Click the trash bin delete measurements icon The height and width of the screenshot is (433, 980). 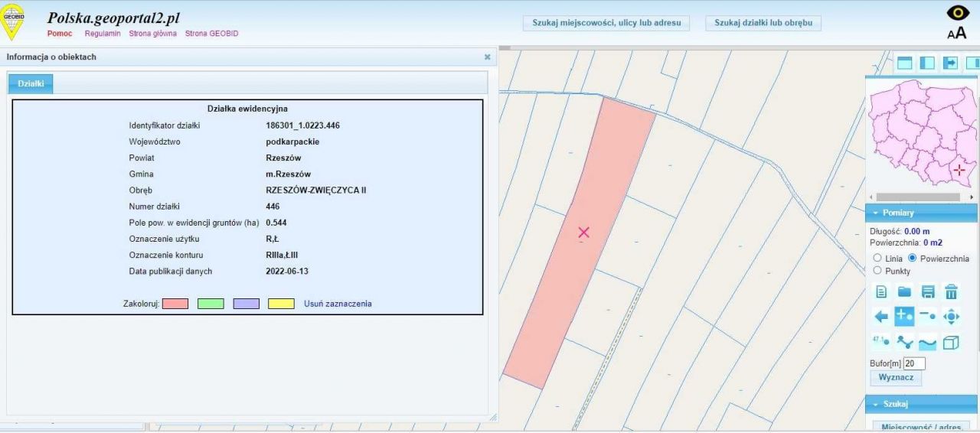coord(951,291)
